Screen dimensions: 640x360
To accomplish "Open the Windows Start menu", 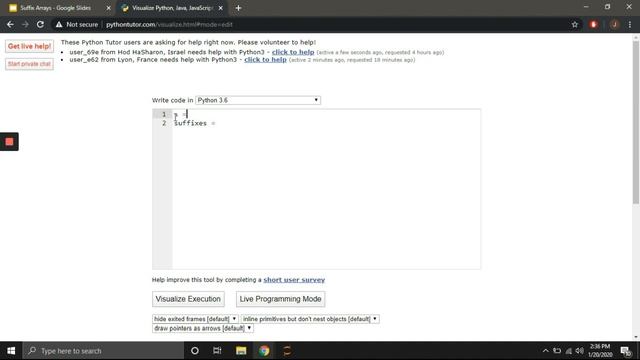I will pyautogui.click(x=11, y=351).
